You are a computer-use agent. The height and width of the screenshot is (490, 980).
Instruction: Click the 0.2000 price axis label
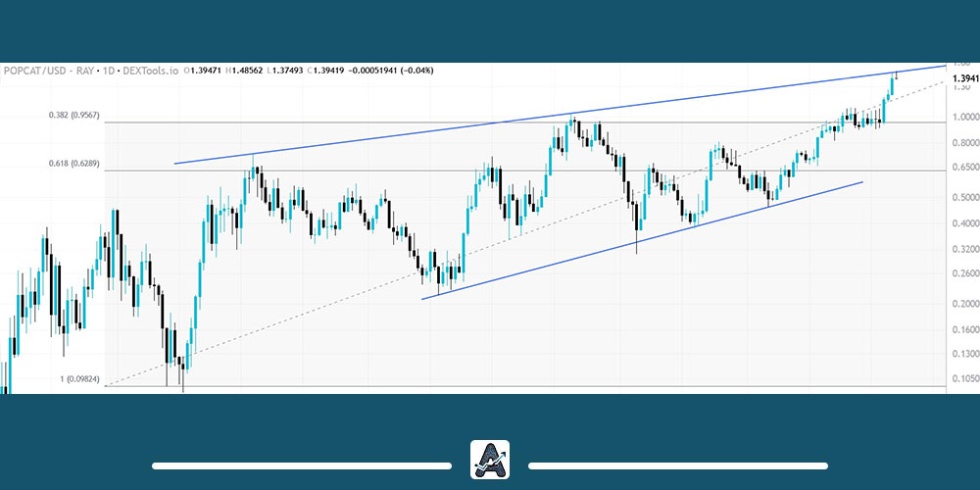962,303
